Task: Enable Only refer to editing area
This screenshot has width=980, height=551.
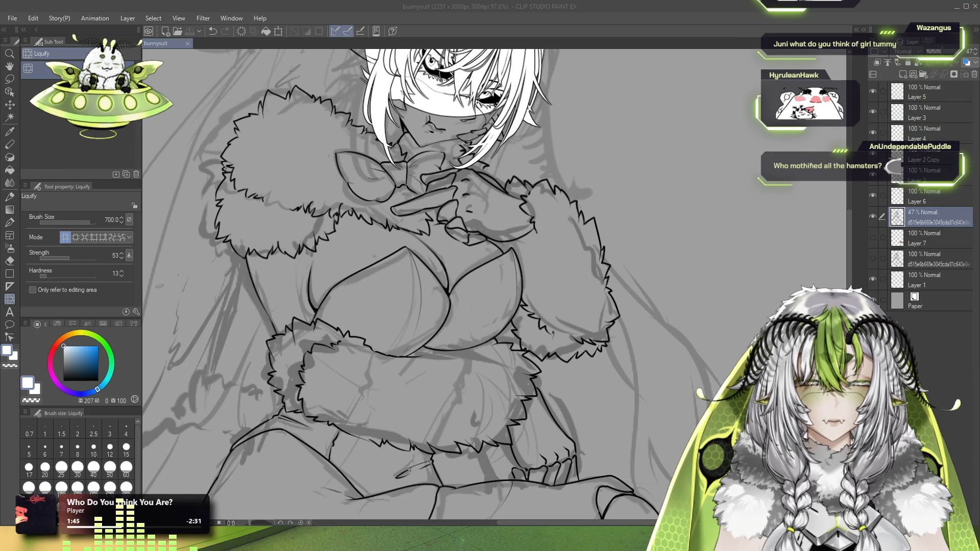Action: pos(33,290)
